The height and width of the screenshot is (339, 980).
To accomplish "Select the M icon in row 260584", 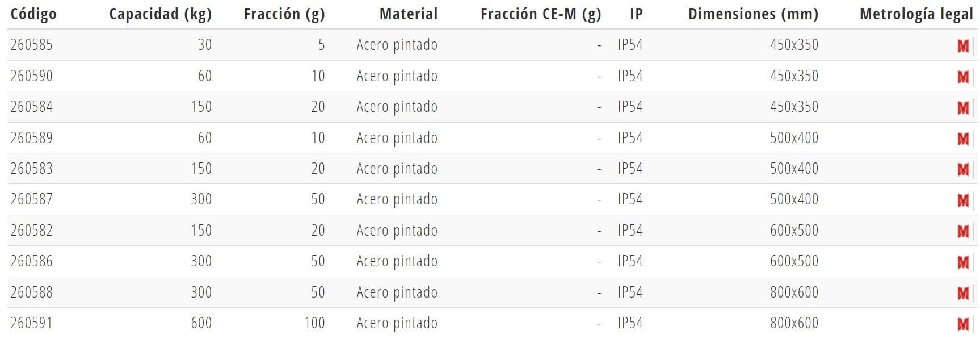I will click(x=963, y=108).
